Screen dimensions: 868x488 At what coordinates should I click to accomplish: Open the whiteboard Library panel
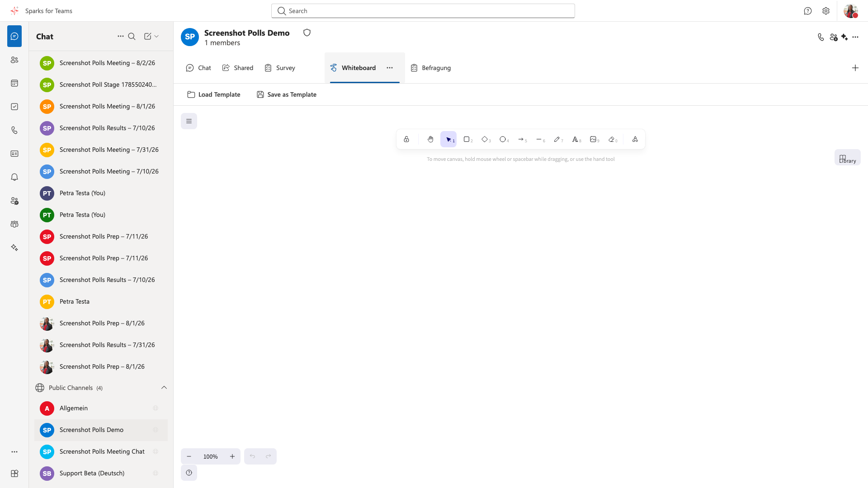click(x=847, y=158)
